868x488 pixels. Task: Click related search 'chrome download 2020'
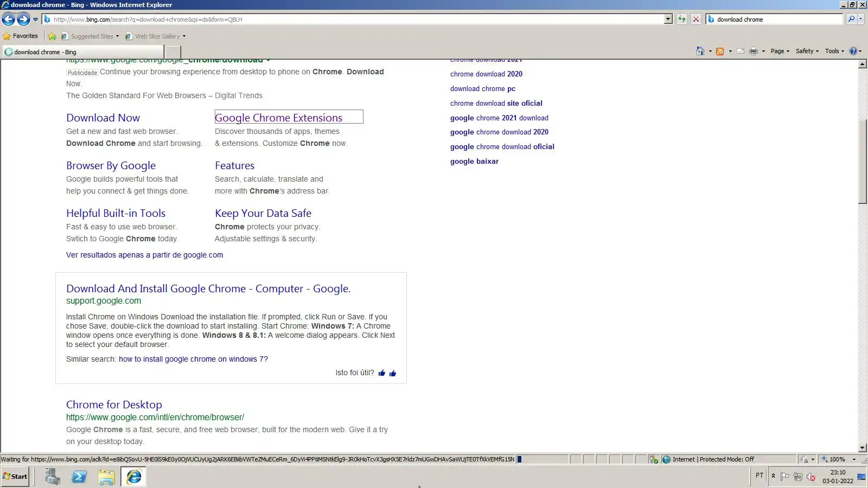pos(486,74)
